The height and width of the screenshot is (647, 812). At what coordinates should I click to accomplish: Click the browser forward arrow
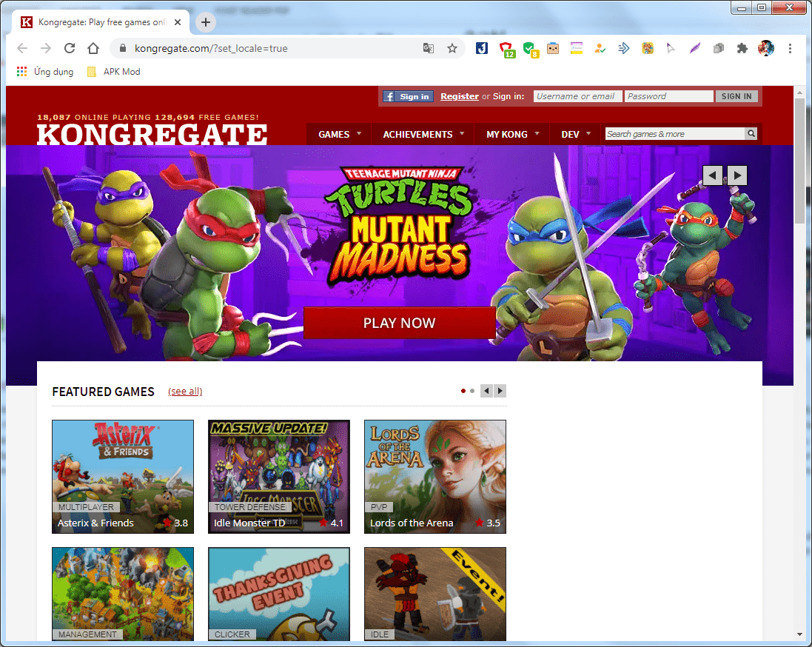click(46, 48)
